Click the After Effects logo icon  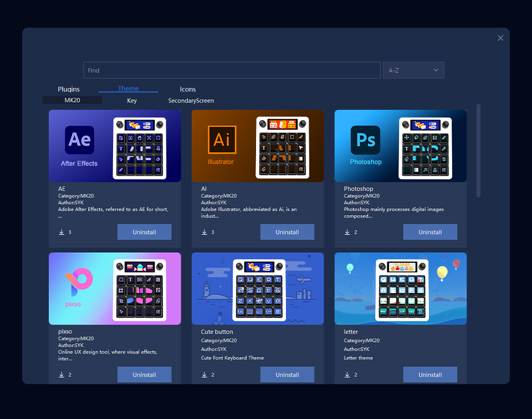coord(79,140)
